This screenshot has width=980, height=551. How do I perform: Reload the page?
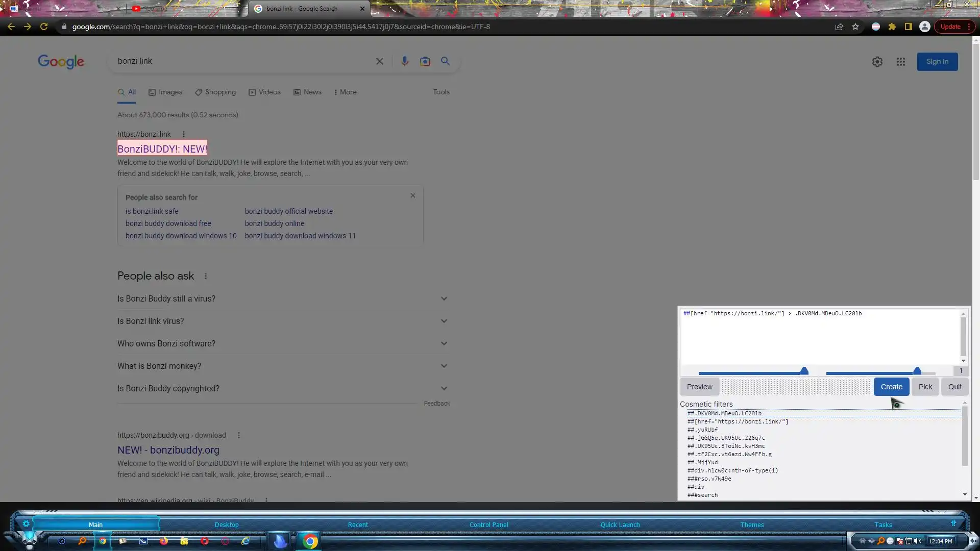(44, 27)
